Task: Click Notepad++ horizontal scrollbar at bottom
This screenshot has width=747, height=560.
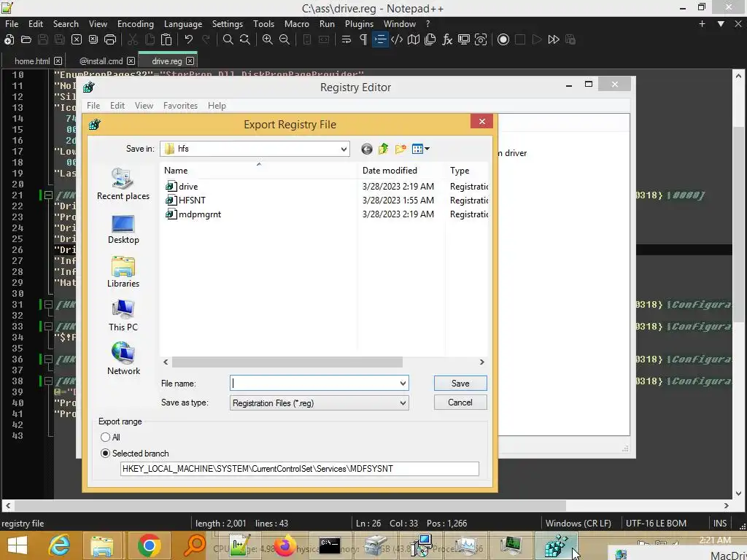Action: [289, 506]
